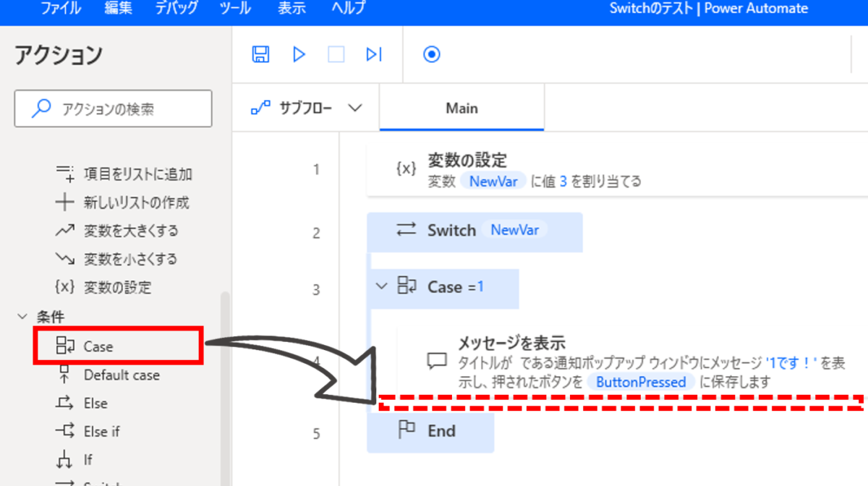Image resolution: width=868 pixels, height=486 pixels.
Task: Stop the flow using the stop icon
Action: (336, 54)
